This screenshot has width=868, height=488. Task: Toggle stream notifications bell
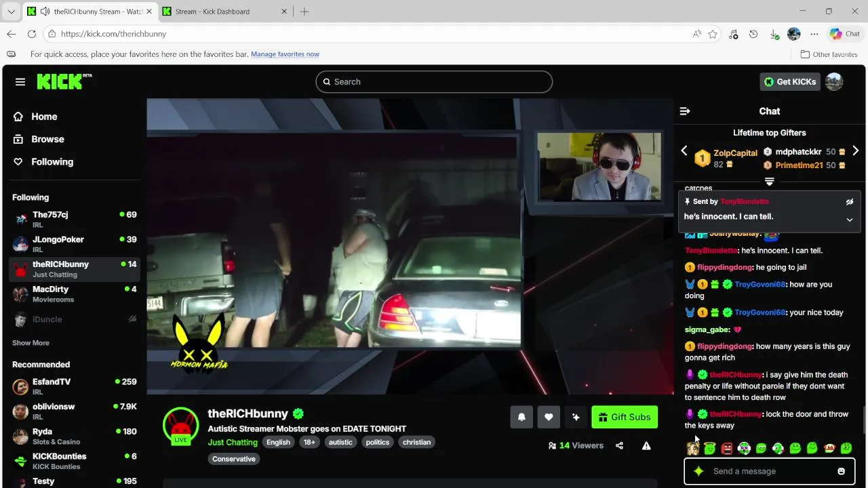(521, 418)
